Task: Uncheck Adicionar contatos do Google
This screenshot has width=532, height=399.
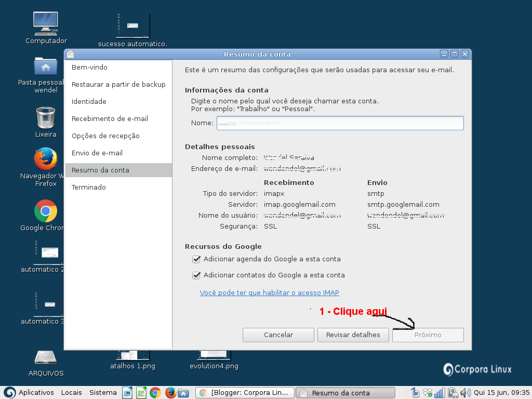Action: 196,275
